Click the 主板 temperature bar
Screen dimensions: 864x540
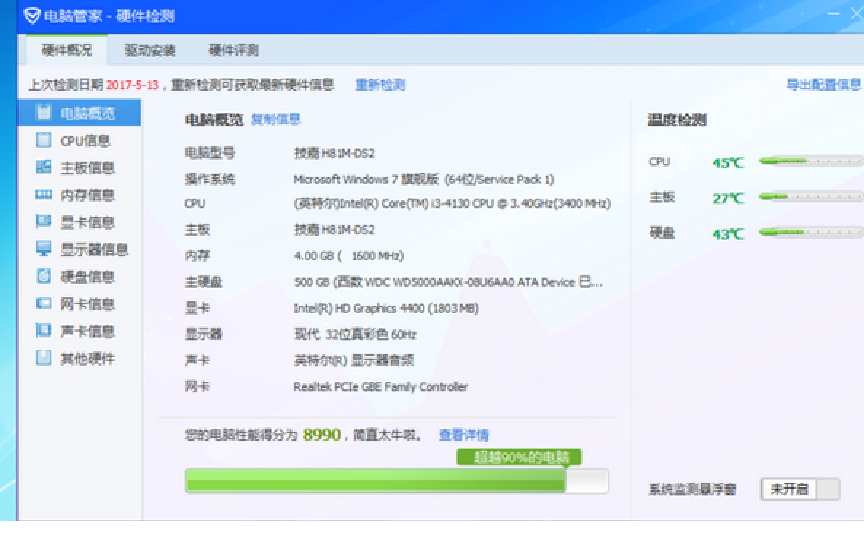click(810, 197)
